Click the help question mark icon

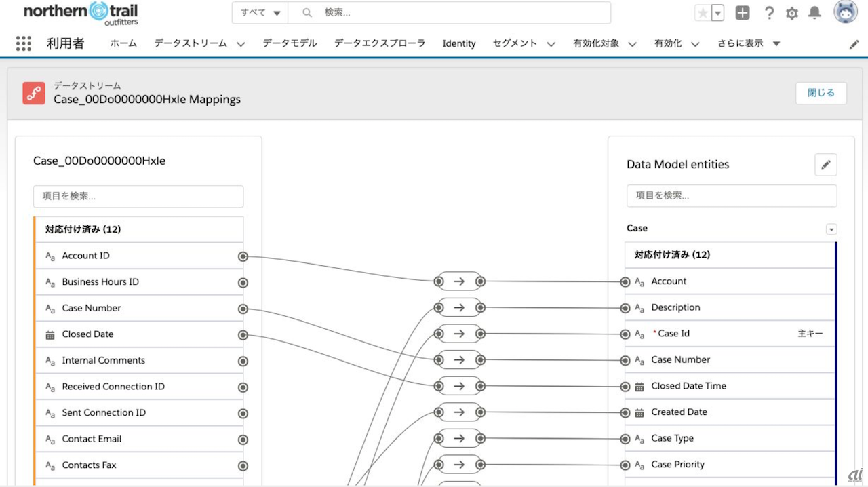[769, 13]
